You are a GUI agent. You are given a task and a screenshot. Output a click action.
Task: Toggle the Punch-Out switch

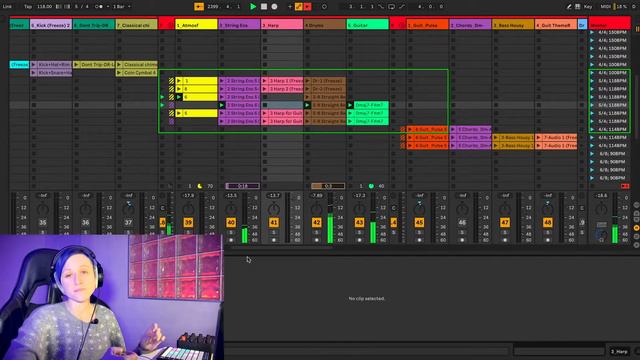click(x=402, y=7)
